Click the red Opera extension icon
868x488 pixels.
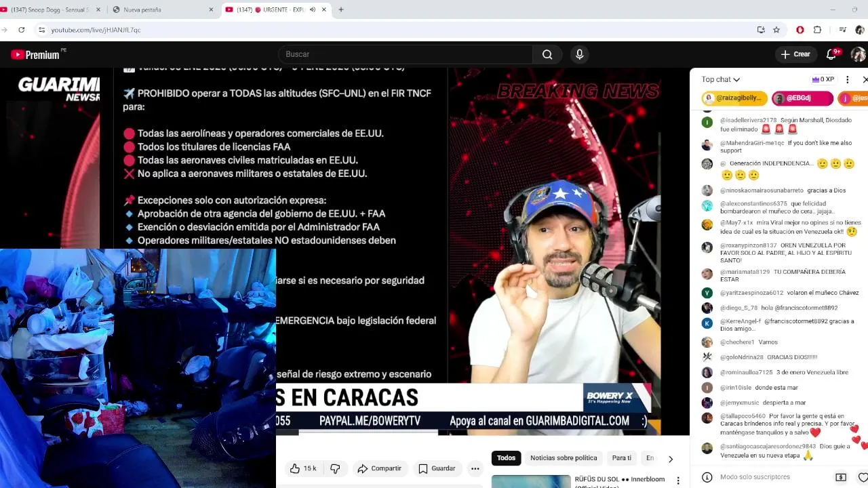(x=800, y=30)
